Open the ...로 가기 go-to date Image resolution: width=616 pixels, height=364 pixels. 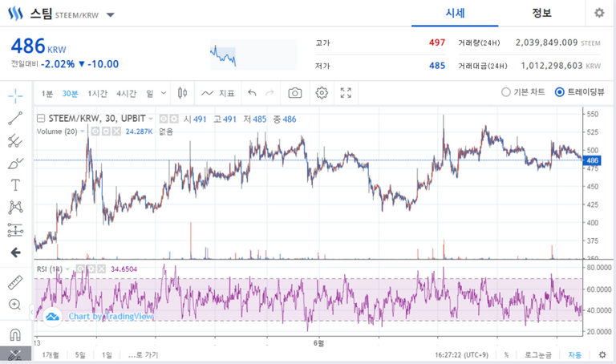(x=143, y=355)
